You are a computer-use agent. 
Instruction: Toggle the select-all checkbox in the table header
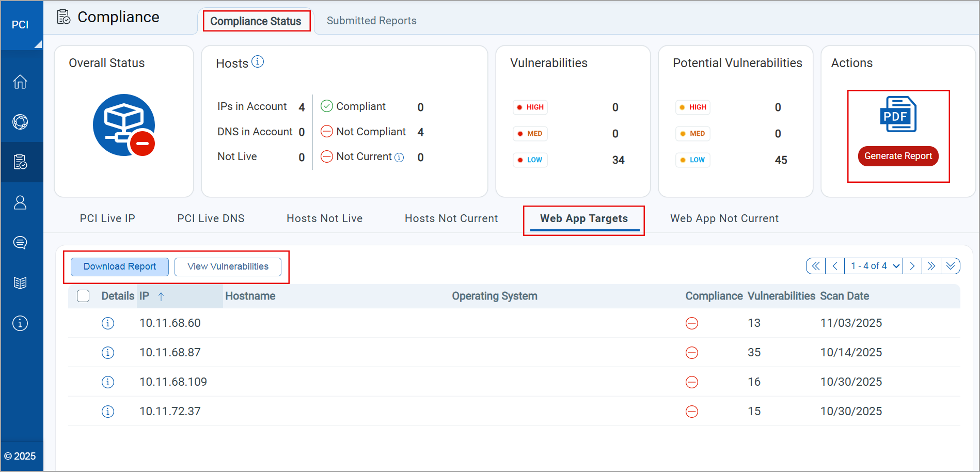click(83, 295)
